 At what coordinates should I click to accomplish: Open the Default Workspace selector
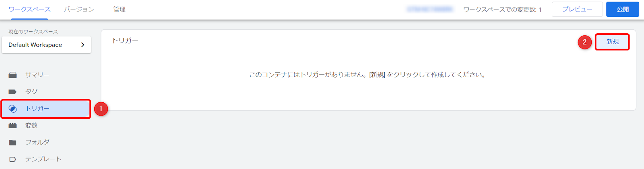click(x=46, y=45)
